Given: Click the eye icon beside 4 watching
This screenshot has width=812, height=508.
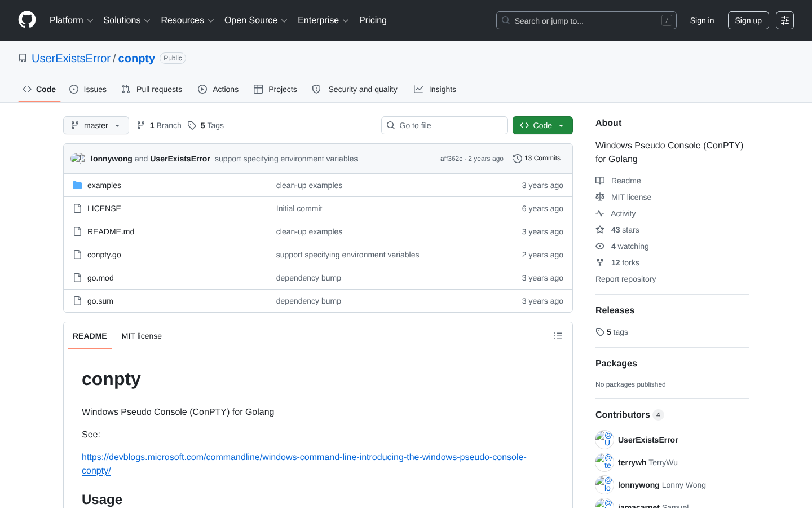Looking at the screenshot, I should click(600, 246).
